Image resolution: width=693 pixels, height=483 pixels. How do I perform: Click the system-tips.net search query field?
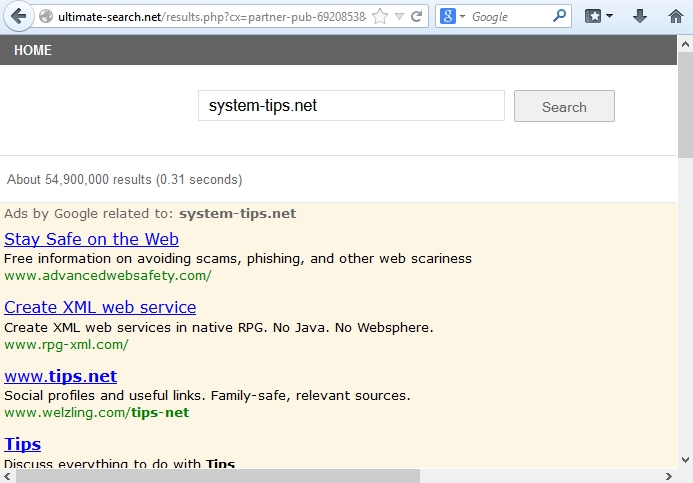click(x=350, y=106)
